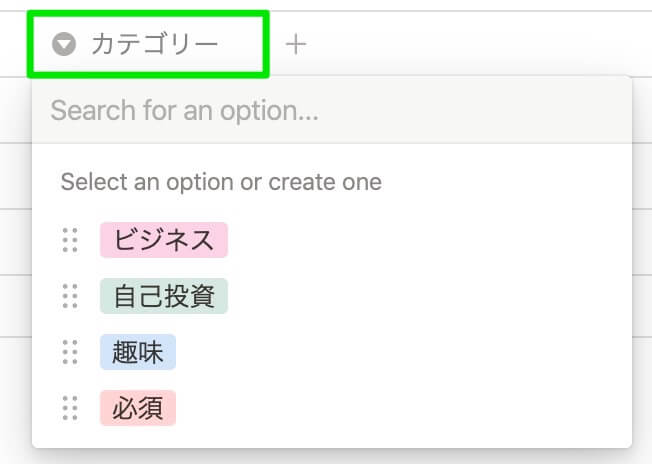The width and height of the screenshot is (652, 464).
Task: Add a new column with plus icon
Action: coord(296,44)
